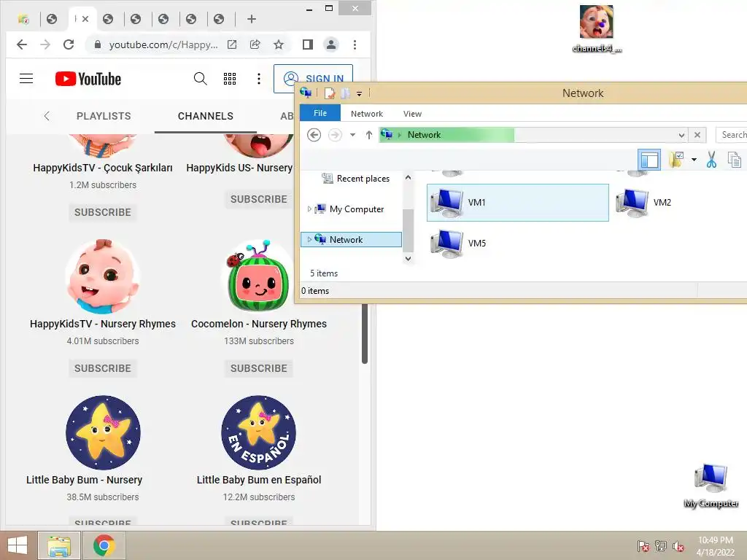Screen dimensions: 747x560
Task: Go up one level in Explorer
Action: pyautogui.click(x=368, y=135)
